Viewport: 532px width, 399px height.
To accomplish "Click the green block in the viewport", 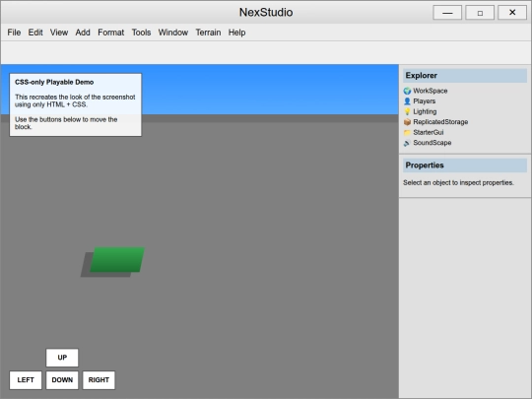I will (x=117, y=259).
